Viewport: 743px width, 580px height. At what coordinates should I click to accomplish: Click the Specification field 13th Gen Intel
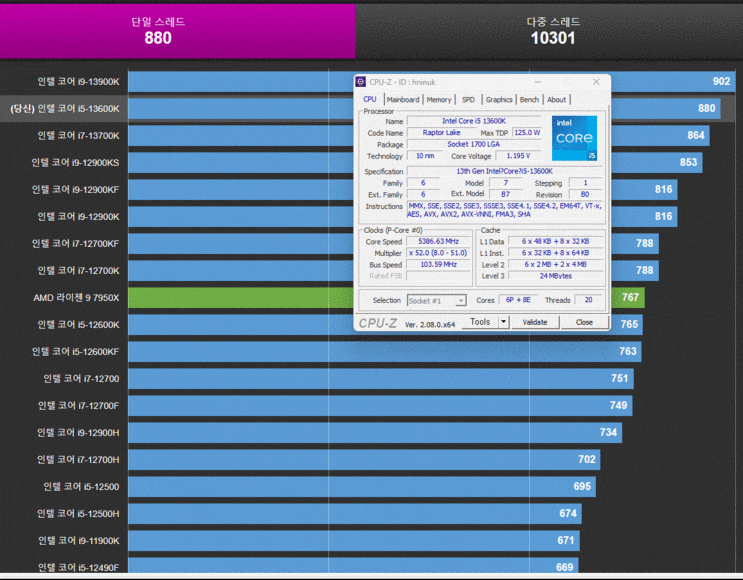tap(504, 171)
